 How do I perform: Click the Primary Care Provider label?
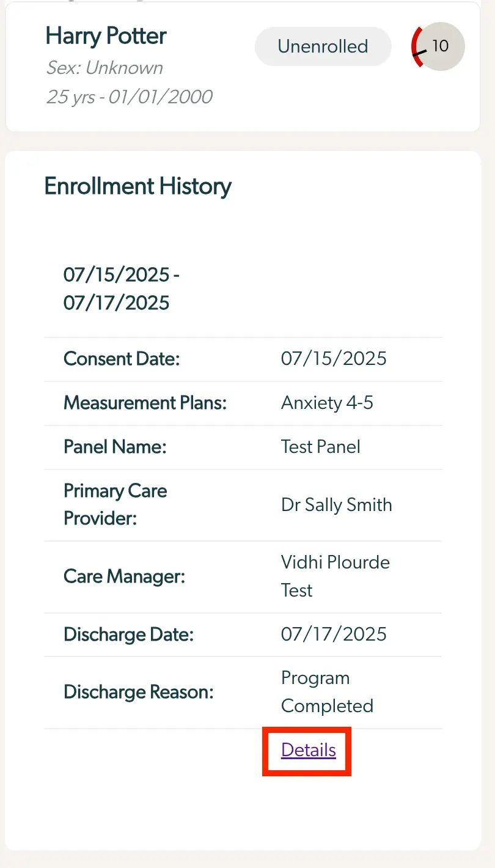point(115,505)
